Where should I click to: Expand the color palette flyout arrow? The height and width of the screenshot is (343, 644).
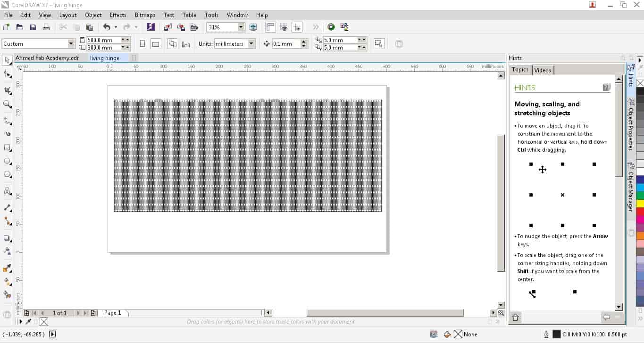coord(640,60)
